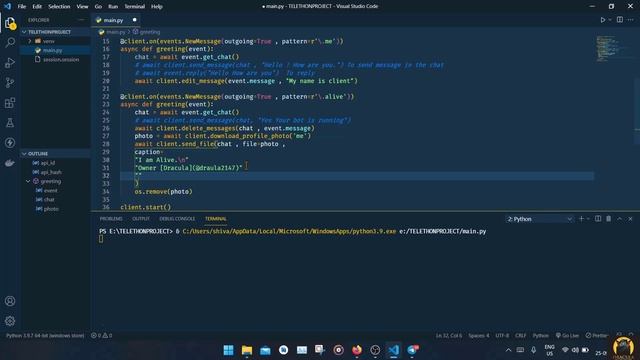Start Go Live server from status bar
The image size is (640, 360).
[567, 336]
